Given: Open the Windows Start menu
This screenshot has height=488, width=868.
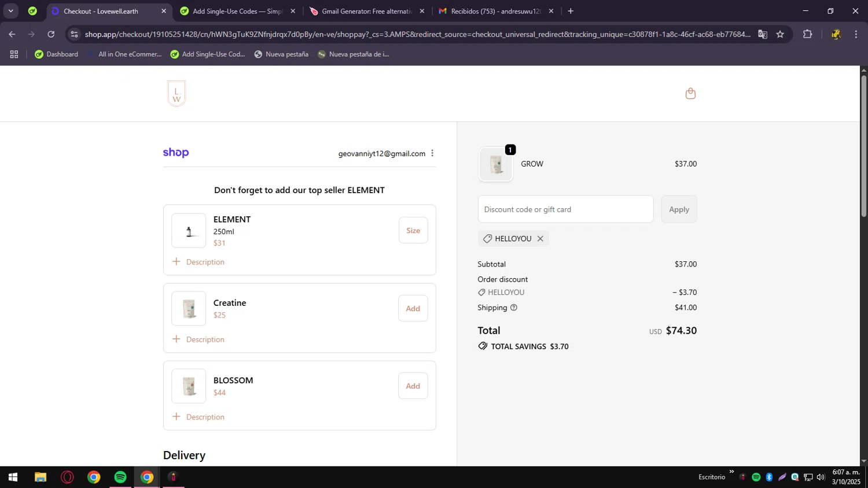Looking at the screenshot, I should [13, 477].
